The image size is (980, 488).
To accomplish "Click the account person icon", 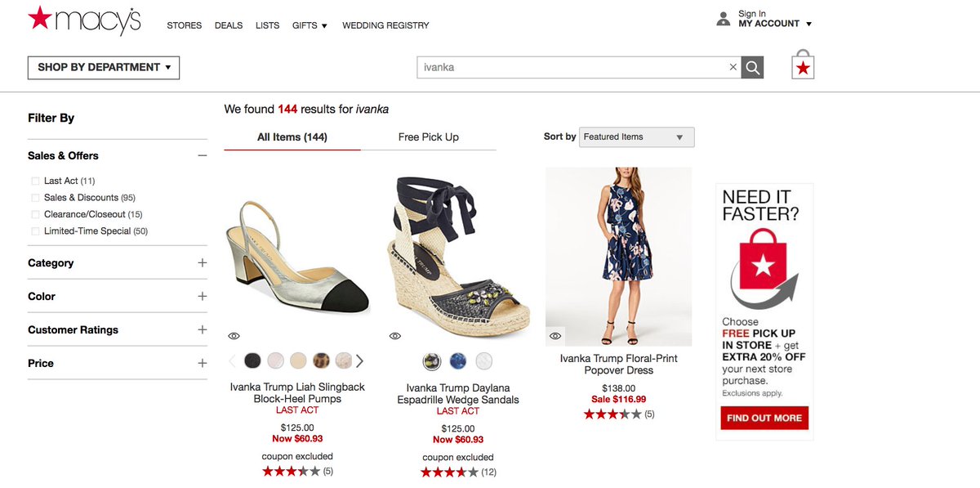I will point(723,19).
